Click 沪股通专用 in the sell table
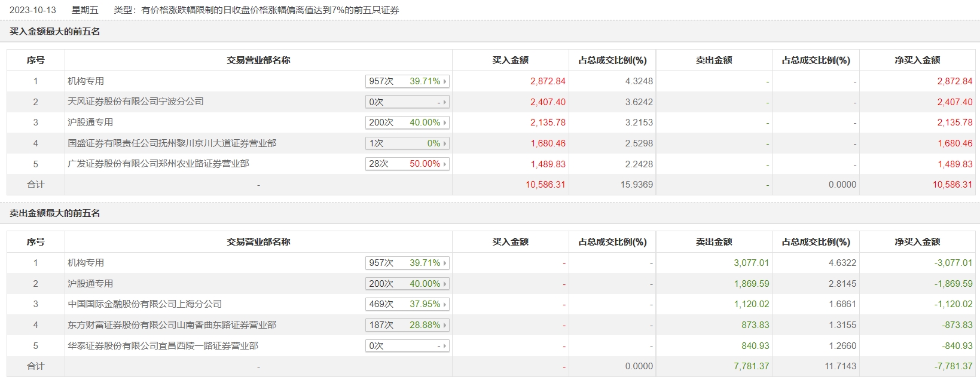Image resolution: width=980 pixels, height=380 pixels. (x=90, y=284)
